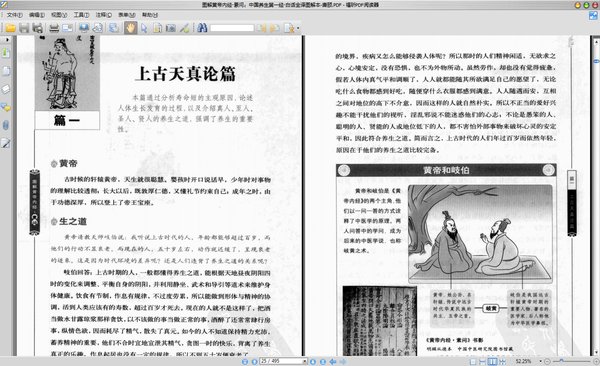Click the find next icon after search box

(x=275, y=28)
